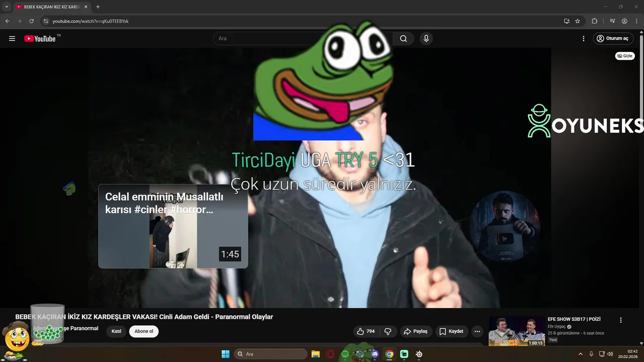
Task: Open Discord from taskbar
Action: [x=374, y=354]
